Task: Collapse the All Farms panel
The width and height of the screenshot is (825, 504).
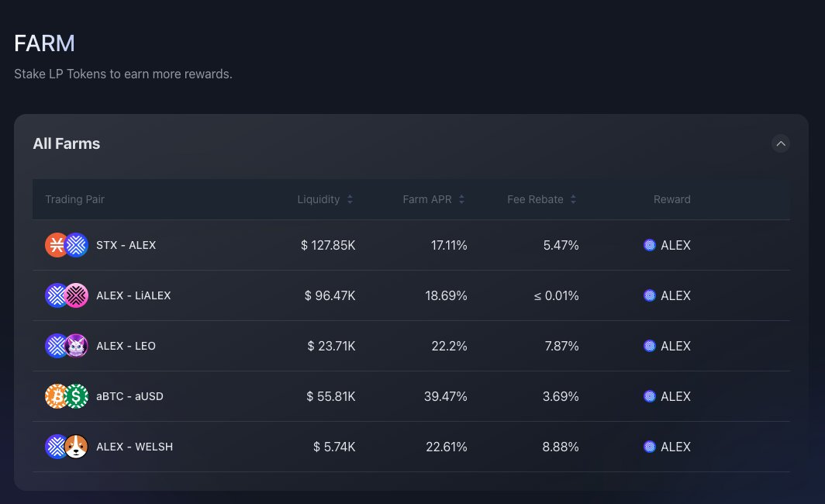Action: (x=781, y=143)
